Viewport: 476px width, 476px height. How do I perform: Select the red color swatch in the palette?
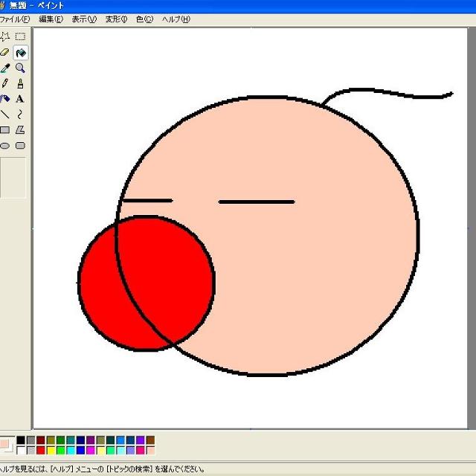(x=41, y=450)
